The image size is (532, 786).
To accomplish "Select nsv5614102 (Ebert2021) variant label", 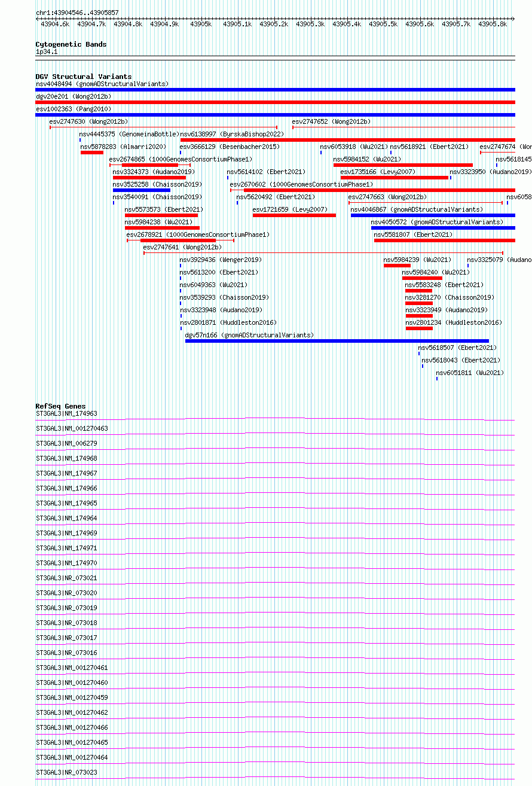I will click(x=266, y=172).
